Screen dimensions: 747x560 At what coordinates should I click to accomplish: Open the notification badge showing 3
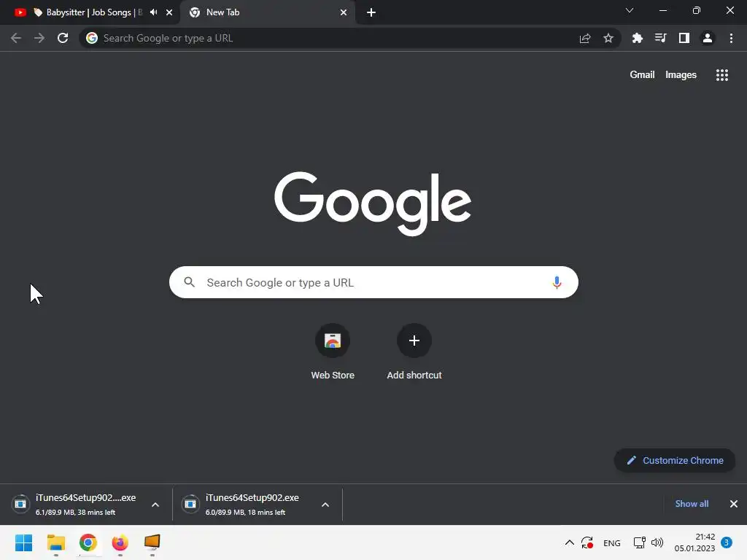727,542
